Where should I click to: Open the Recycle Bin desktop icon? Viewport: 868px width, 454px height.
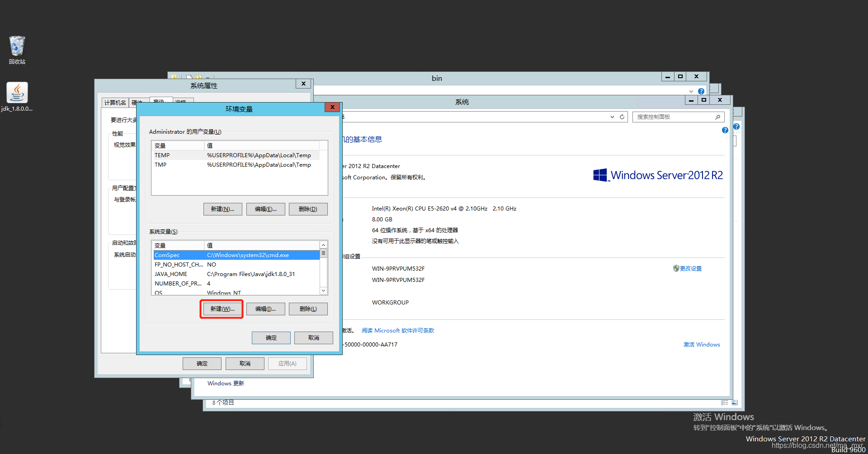17,50
